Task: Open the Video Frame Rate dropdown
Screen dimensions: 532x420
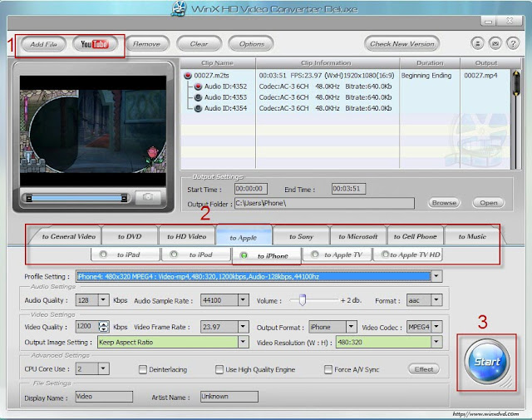Action: (x=244, y=327)
